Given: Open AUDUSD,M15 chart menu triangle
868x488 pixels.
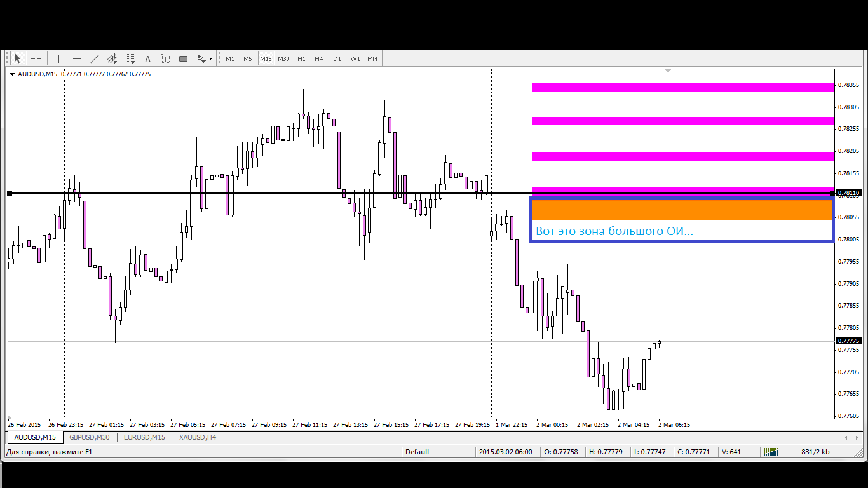Looking at the screenshot, I should click(x=12, y=74).
